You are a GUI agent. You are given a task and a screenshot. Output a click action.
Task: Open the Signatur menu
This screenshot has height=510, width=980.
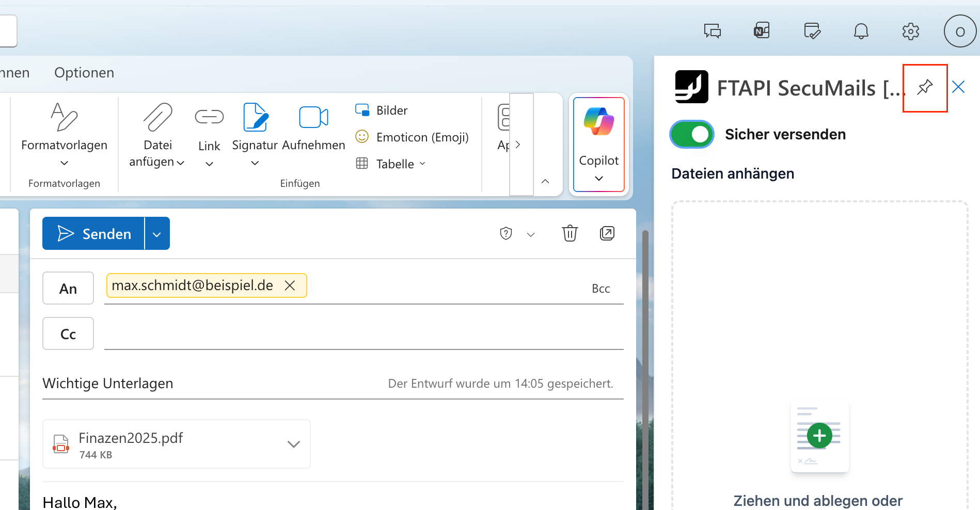click(x=255, y=133)
